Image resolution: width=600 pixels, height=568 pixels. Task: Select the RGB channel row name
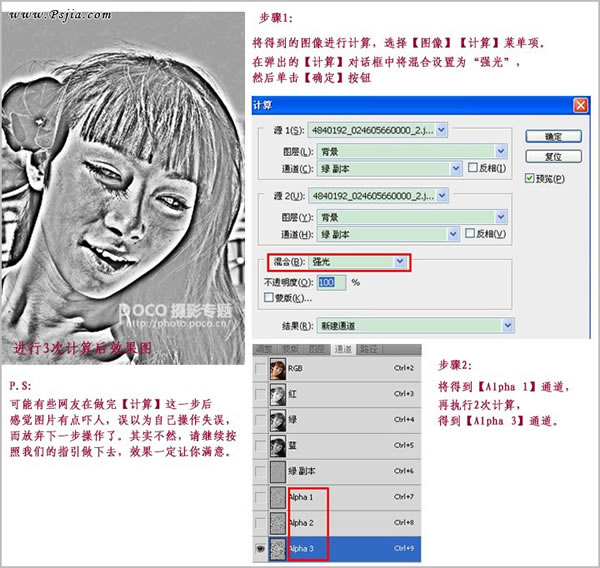point(295,368)
